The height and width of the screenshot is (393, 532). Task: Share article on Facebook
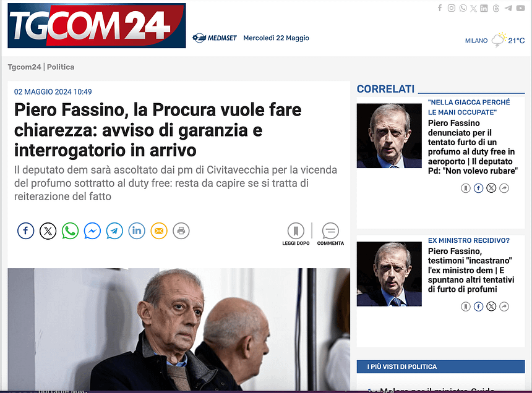tap(26, 230)
